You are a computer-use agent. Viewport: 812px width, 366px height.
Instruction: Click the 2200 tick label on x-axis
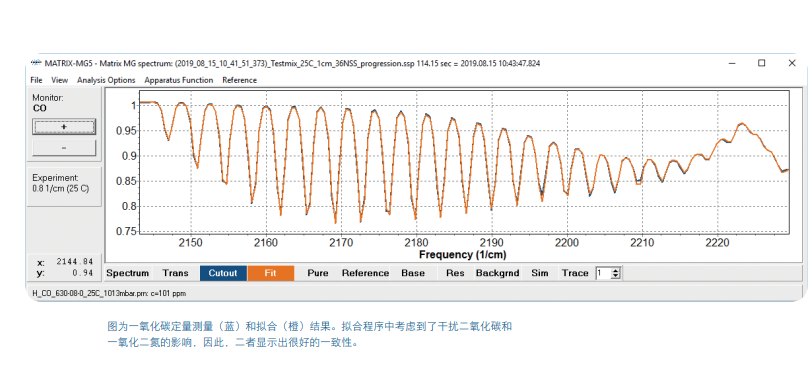(x=567, y=242)
